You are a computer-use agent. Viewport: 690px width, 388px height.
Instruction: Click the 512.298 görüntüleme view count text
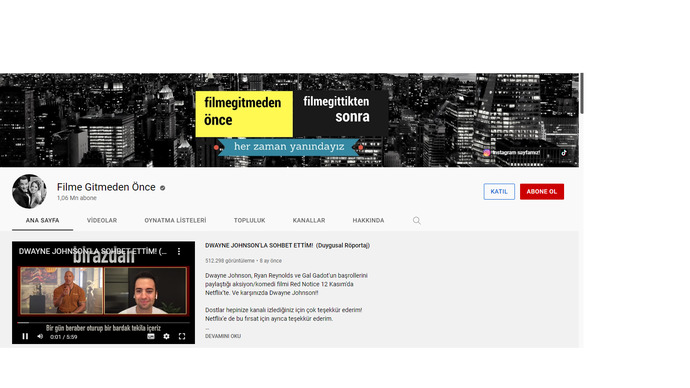pyautogui.click(x=230, y=261)
